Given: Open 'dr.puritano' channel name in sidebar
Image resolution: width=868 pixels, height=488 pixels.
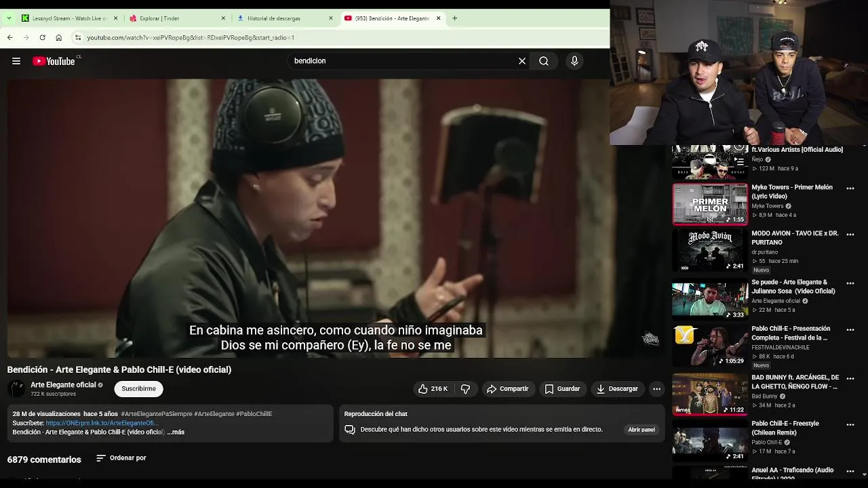Looking at the screenshot, I should click(764, 252).
